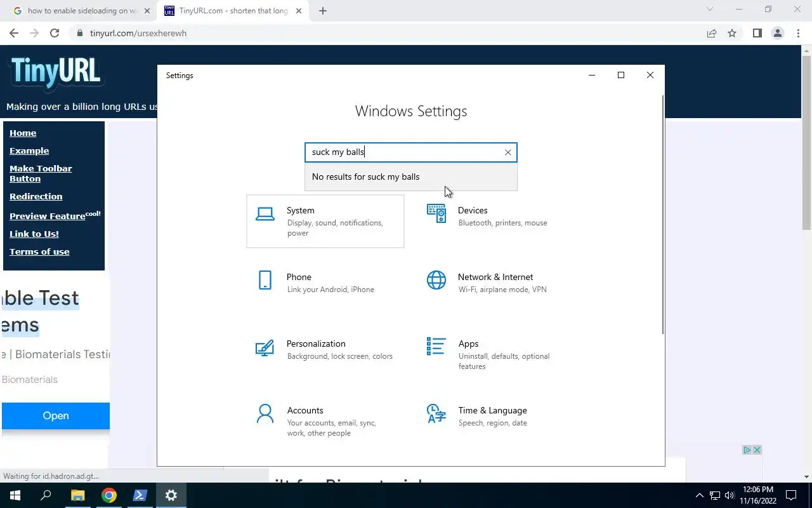Viewport: 812px width, 508px height.
Task: Click the Terms of use link
Action: coord(39,251)
